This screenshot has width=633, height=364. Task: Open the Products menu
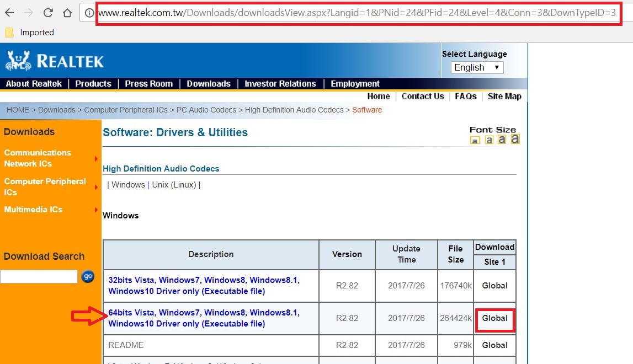(93, 84)
